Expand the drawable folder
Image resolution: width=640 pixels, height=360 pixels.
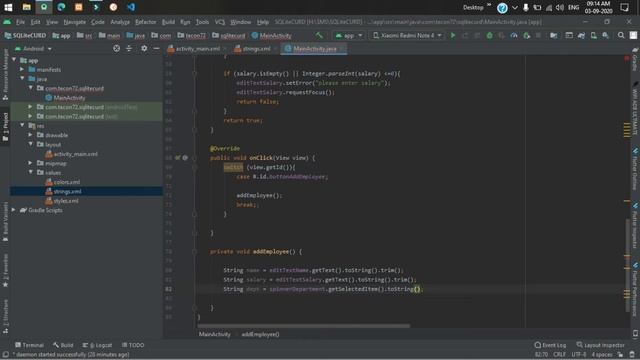click(x=30, y=135)
